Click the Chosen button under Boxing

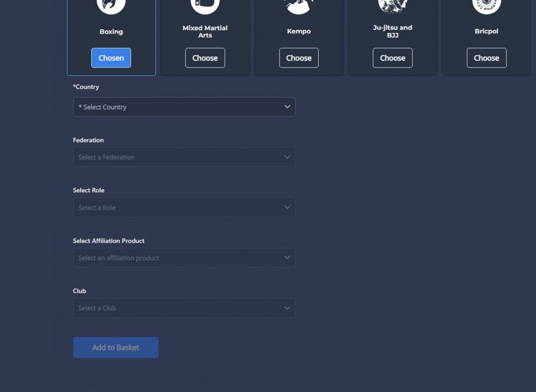tap(111, 58)
